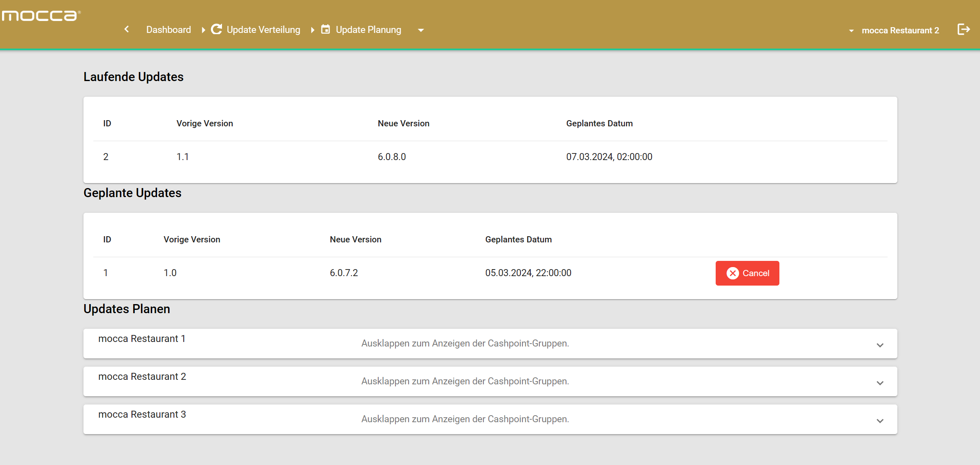
Task: Click the Laufende Updates heading
Action: (x=134, y=77)
